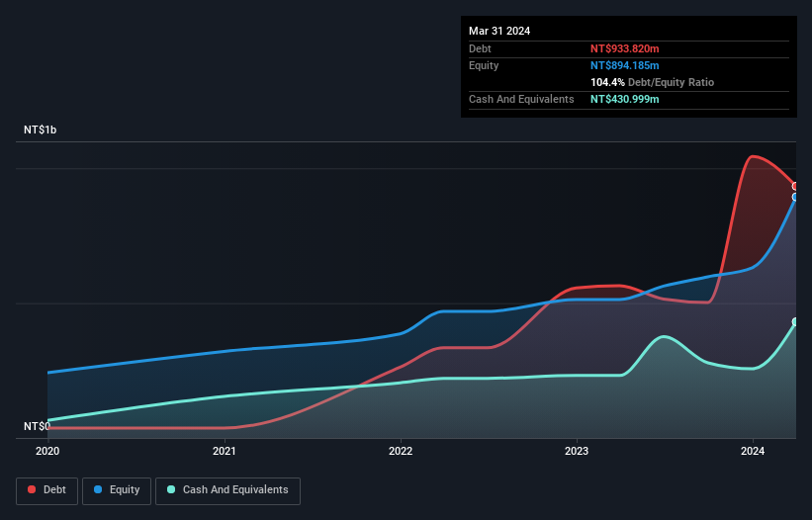Toggle Cash And Equivalents legend button
This screenshot has height=520, width=812.
227,490
